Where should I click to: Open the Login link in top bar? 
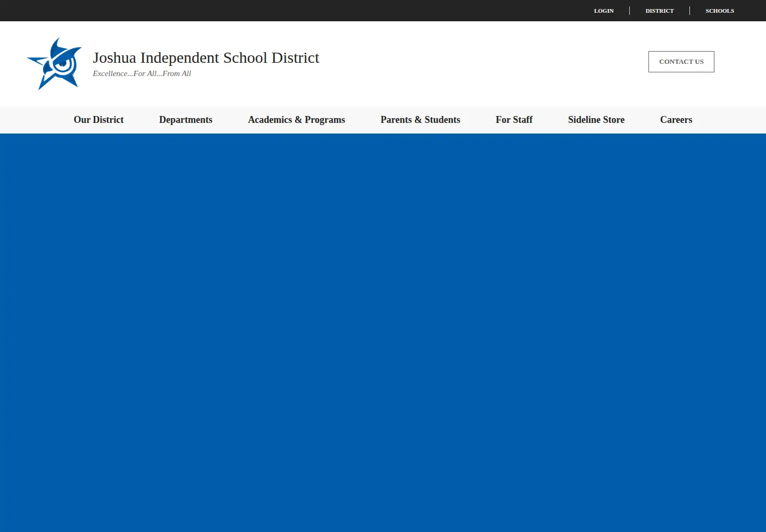tap(604, 11)
